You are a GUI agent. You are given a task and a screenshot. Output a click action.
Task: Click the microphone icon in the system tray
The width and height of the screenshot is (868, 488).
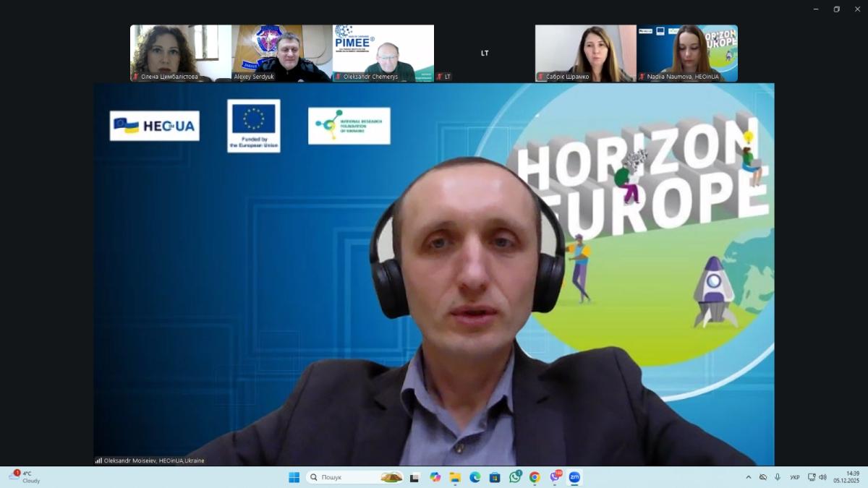[778, 477]
